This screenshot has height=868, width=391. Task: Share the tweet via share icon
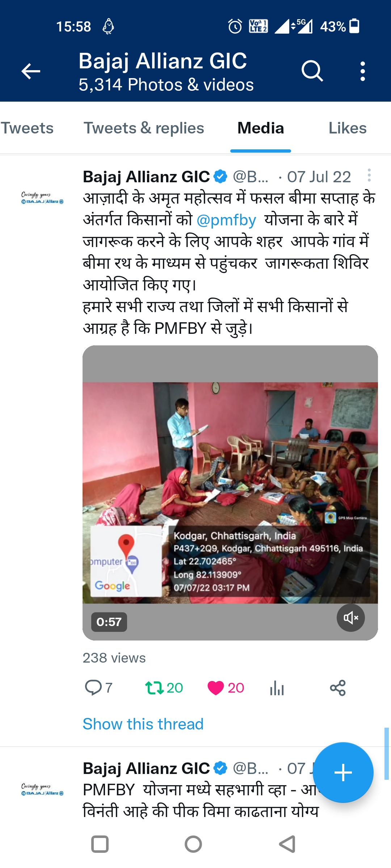tap(338, 688)
